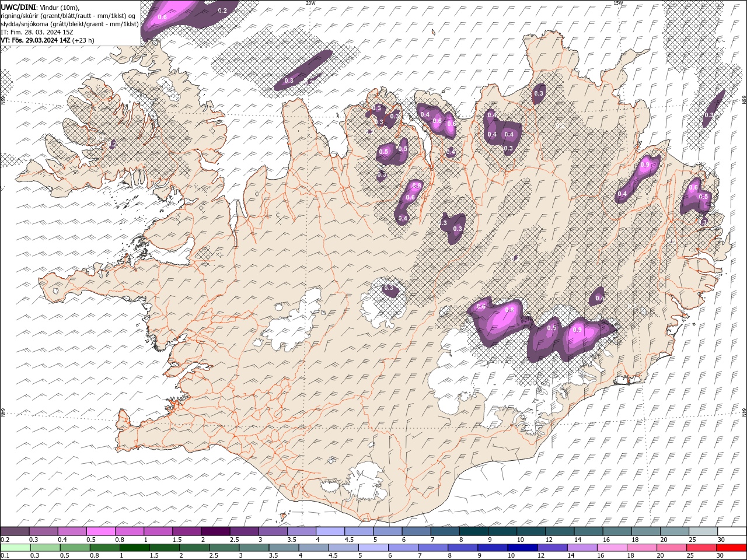This screenshot has width=747, height=560.
Task: Click the '(+23 h)' forecast offset text
Action: 83,40
